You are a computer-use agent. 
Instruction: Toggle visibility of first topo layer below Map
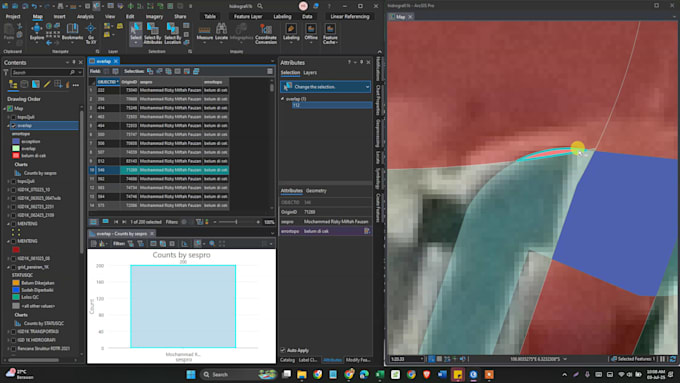click(x=13, y=117)
